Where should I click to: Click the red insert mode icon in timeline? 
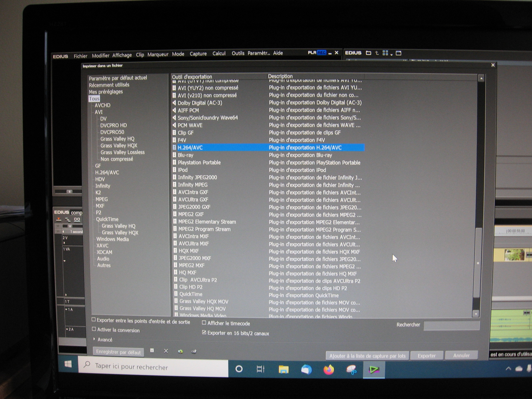(x=58, y=219)
